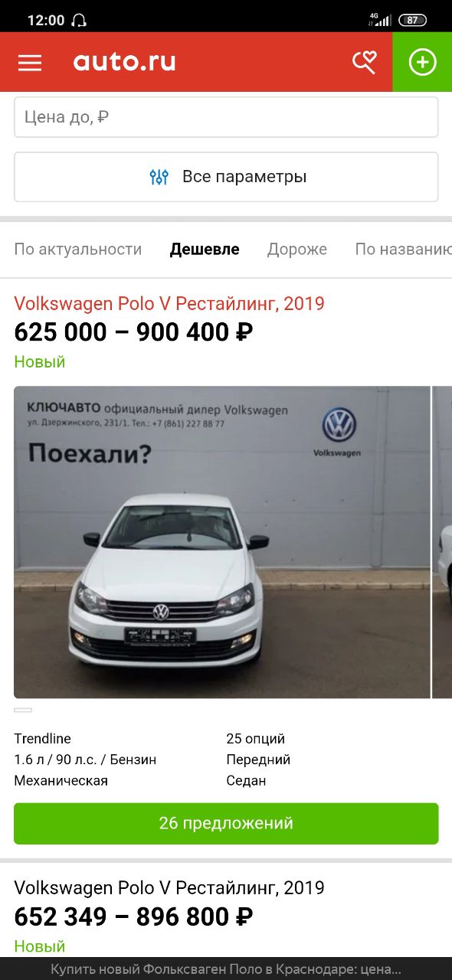Open first Volkswagen Polo V listing title
Viewport: 452px width, 980px height.
coord(169,303)
